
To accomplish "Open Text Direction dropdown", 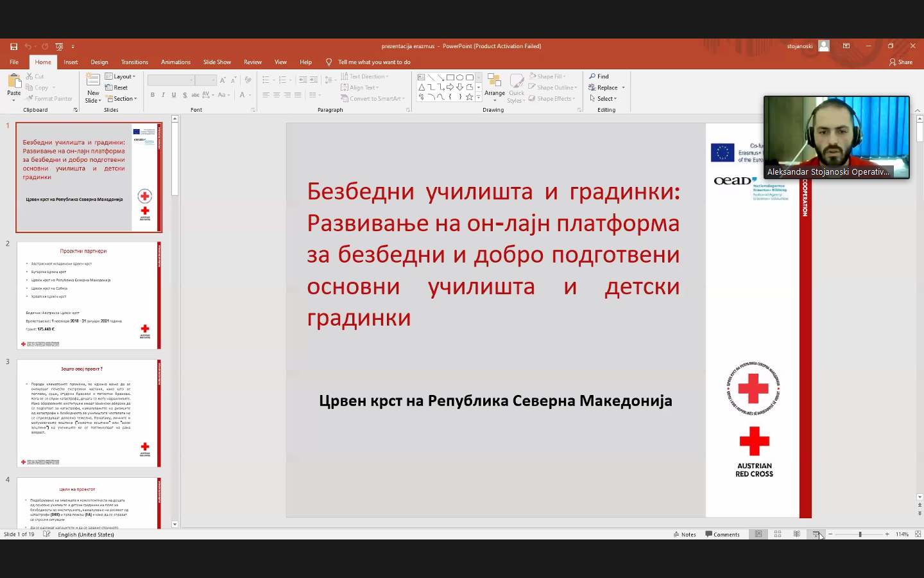I will click(364, 76).
